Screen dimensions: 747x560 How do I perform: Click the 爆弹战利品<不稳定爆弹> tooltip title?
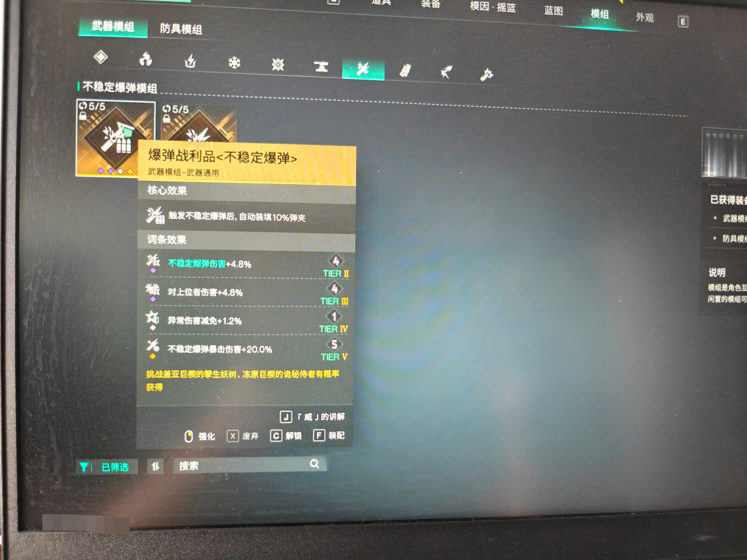click(x=223, y=159)
